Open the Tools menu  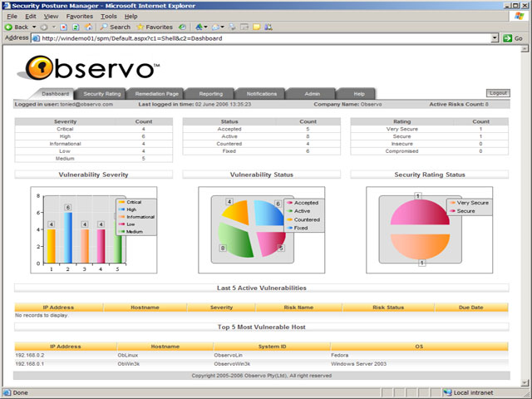(109, 17)
